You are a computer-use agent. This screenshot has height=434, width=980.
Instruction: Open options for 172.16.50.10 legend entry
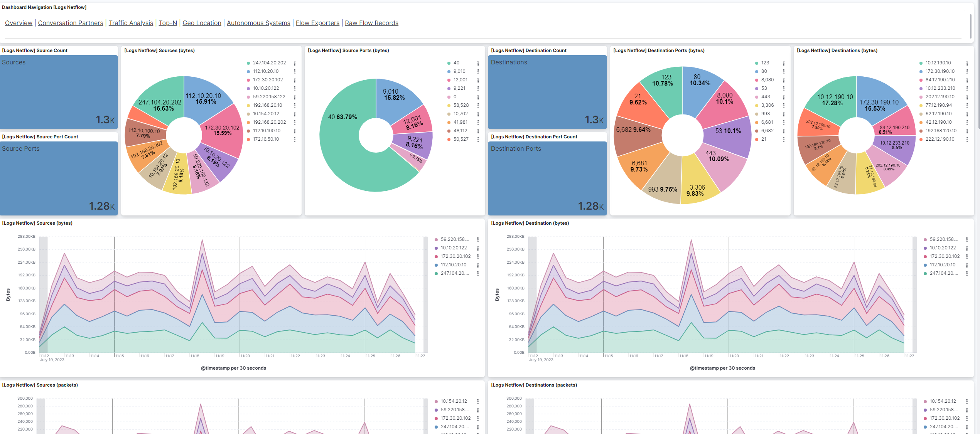coord(295,139)
